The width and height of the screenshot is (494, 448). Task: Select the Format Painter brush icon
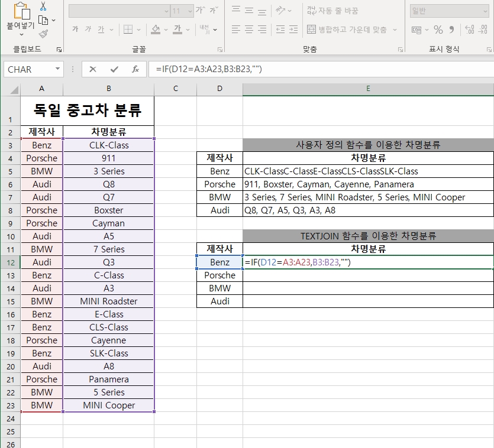43,34
